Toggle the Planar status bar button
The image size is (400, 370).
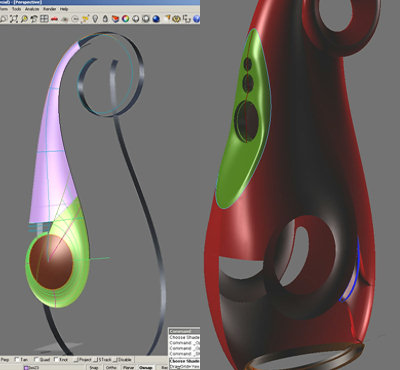pyautogui.click(x=128, y=367)
